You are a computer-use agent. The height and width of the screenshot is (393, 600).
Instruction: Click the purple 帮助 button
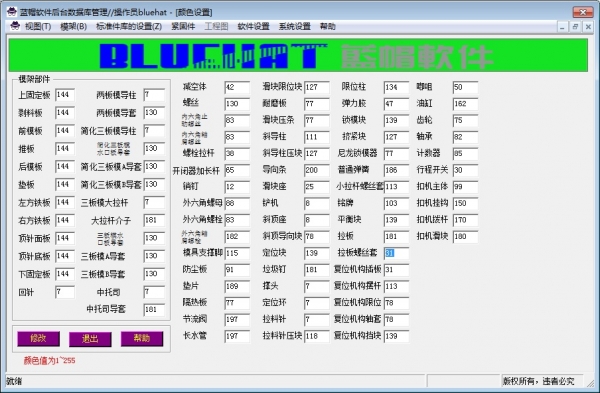pyautogui.click(x=142, y=339)
